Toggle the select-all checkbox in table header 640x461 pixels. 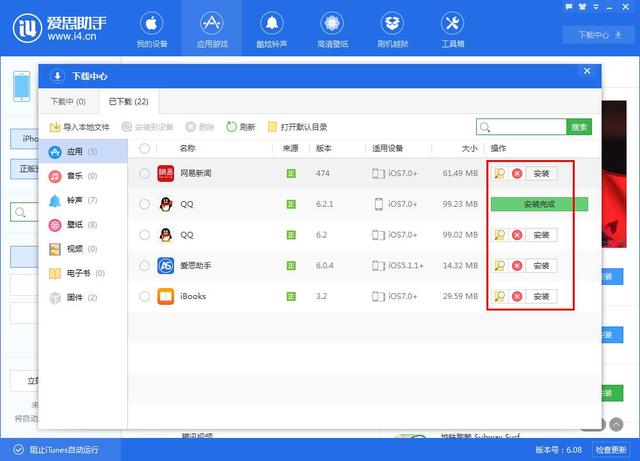(x=144, y=148)
